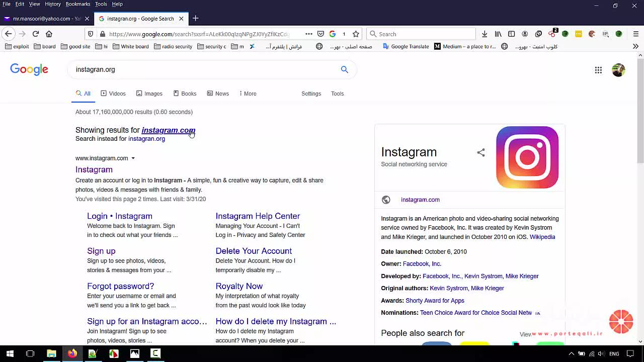Open the radio security bookmarks folder

click(173, 46)
